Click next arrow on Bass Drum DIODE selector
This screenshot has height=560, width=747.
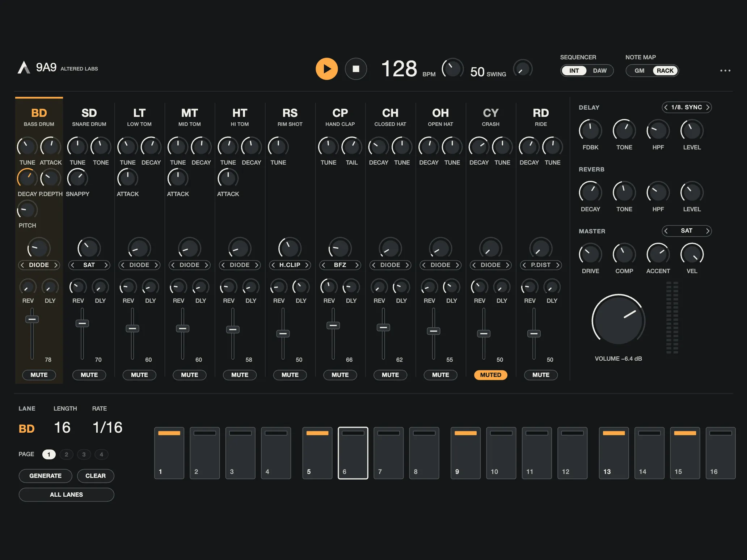coord(55,265)
